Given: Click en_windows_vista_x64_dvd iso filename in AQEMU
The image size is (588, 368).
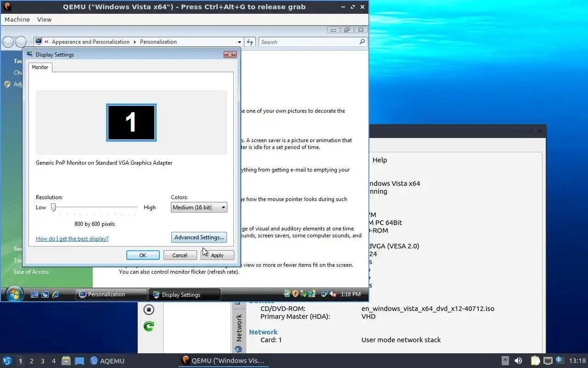Looking at the screenshot, I should click(428, 309).
